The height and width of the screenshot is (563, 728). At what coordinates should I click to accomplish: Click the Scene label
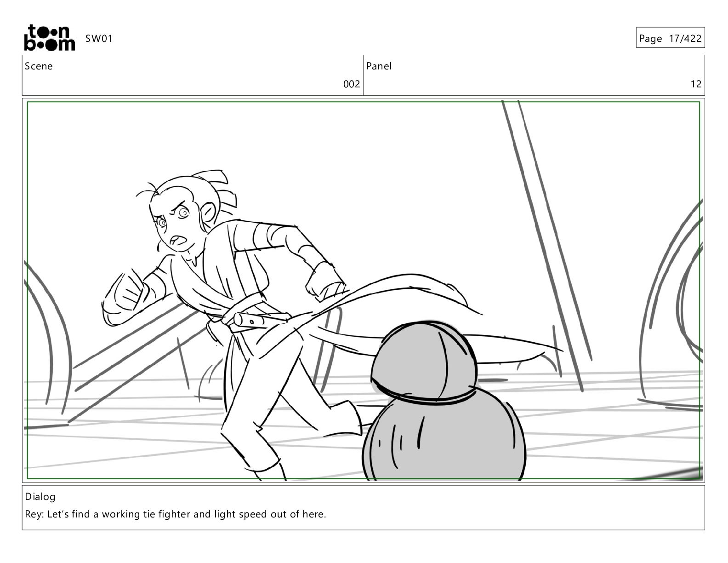click(39, 66)
